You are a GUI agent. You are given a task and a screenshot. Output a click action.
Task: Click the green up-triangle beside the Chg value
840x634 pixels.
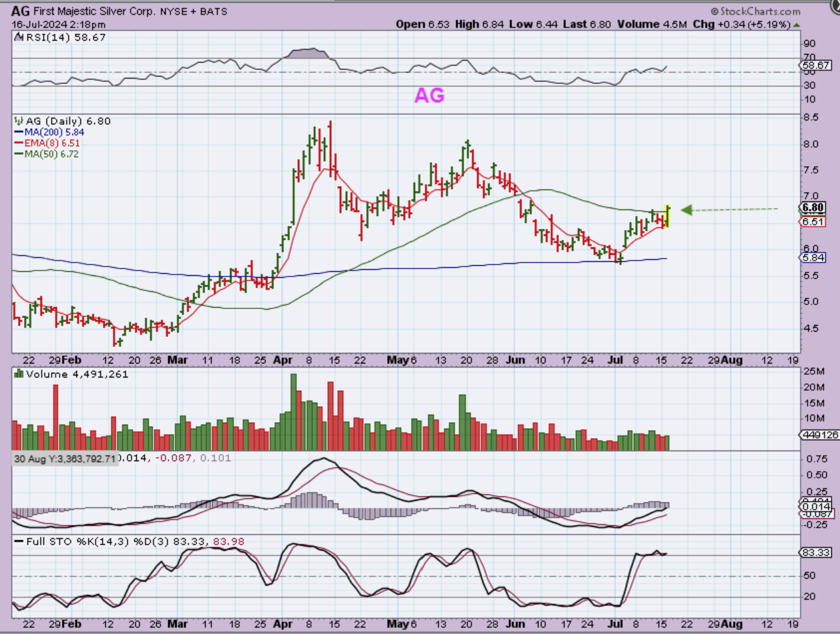point(797,25)
